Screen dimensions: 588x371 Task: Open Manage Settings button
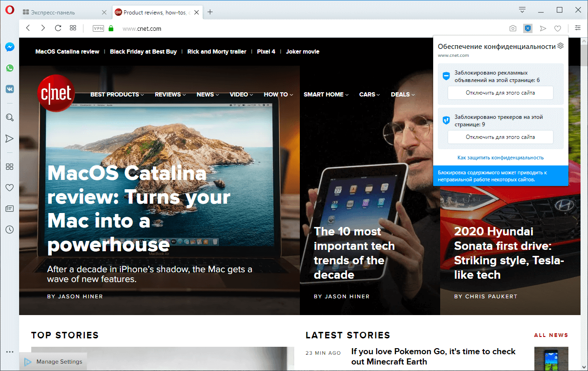coord(53,362)
